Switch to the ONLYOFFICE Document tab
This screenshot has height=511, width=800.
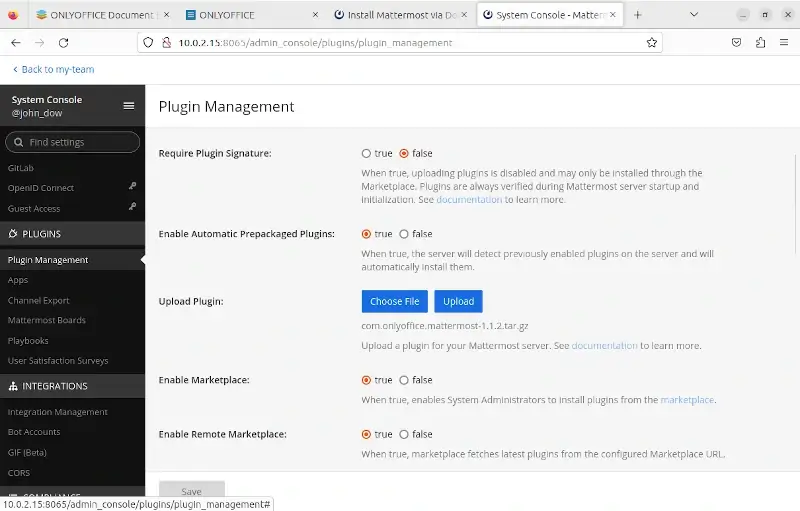102,15
